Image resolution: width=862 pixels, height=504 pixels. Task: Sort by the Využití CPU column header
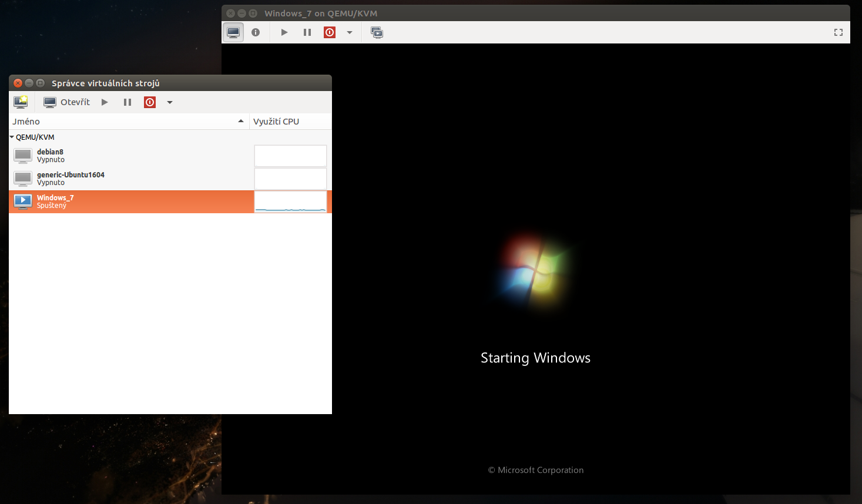tap(291, 122)
